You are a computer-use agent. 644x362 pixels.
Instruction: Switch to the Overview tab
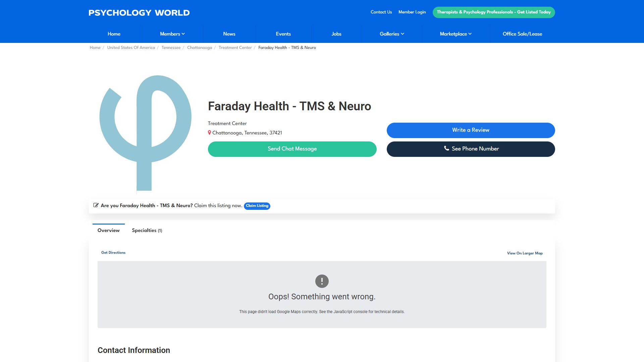[108, 230]
